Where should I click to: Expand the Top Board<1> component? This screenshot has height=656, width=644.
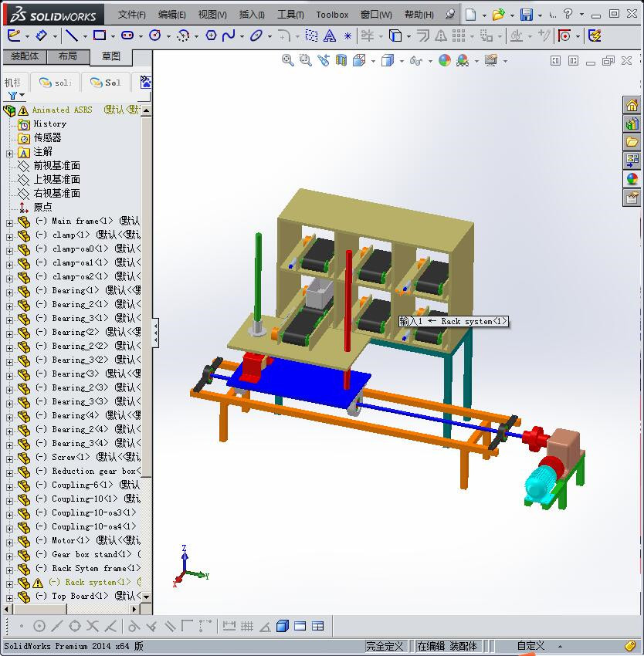point(9,598)
